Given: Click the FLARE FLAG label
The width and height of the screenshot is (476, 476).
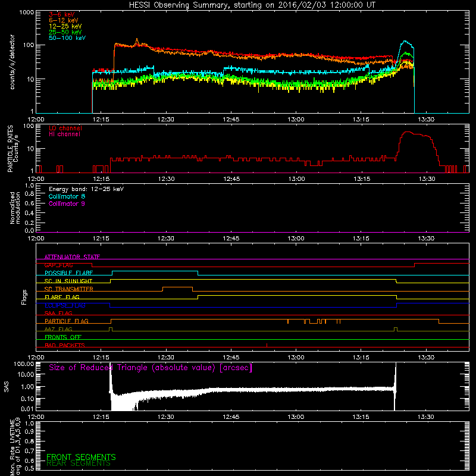Looking at the screenshot, I should pos(62,297).
